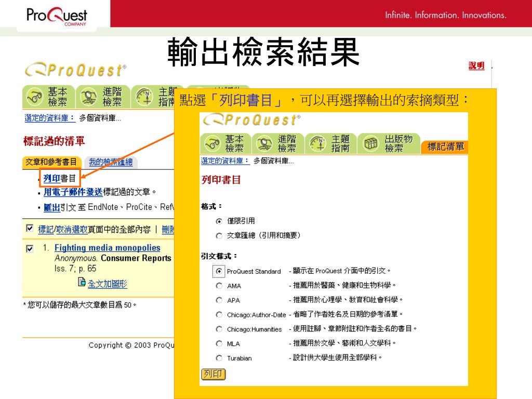532x399 pixels.
Task: Click the glasses 基本檢索 icon in overlay window
Action: pyautogui.click(x=212, y=144)
